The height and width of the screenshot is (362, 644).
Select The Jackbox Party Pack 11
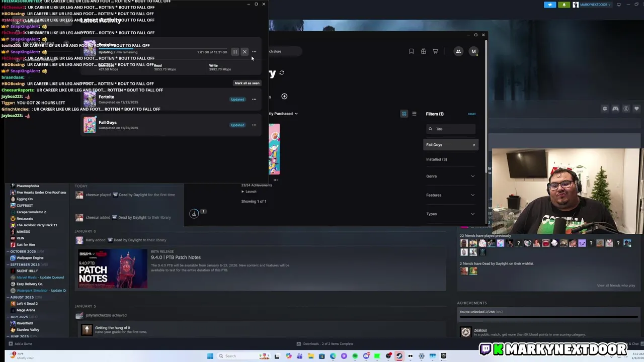(x=37, y=225)
